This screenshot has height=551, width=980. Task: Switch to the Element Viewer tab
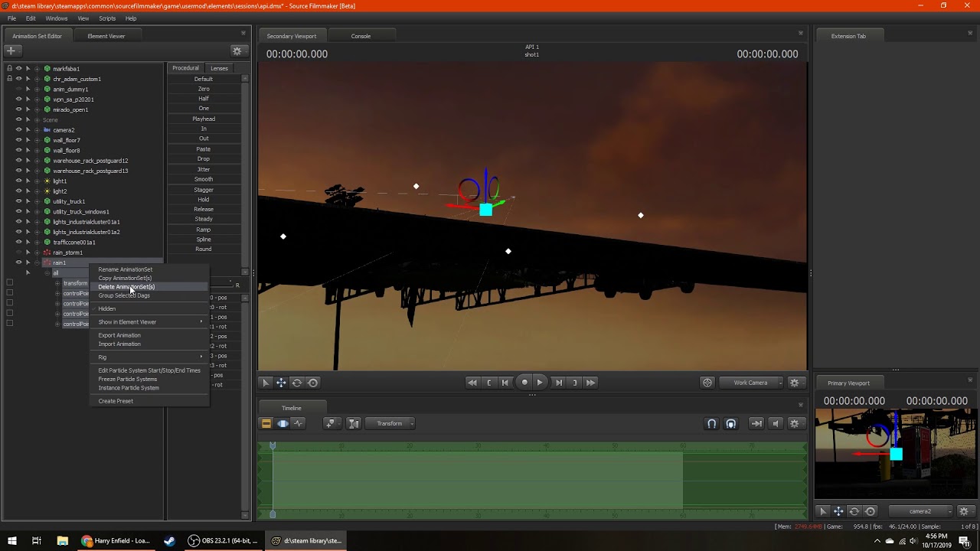tap(106, 36)
